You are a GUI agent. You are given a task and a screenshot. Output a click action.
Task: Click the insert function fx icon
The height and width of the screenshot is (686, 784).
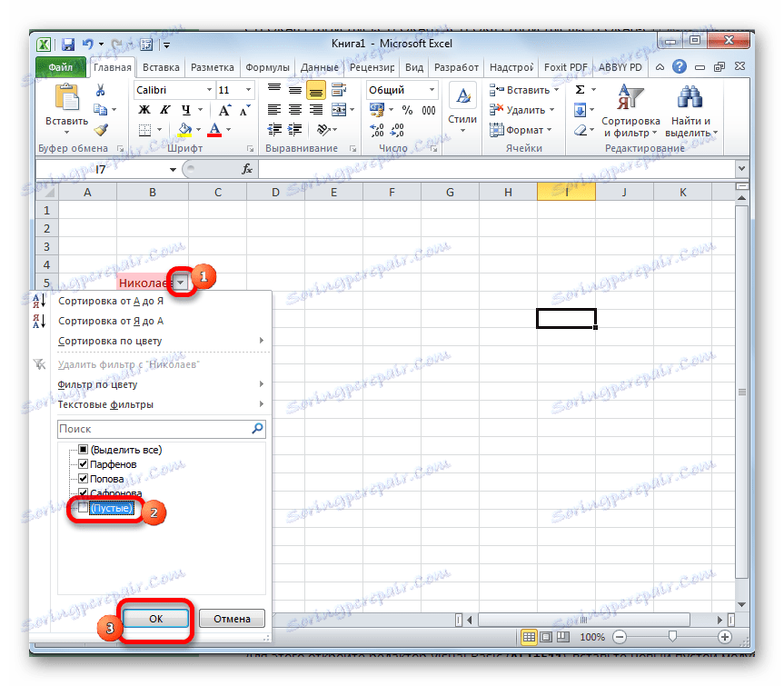click(x=247, y=169)
